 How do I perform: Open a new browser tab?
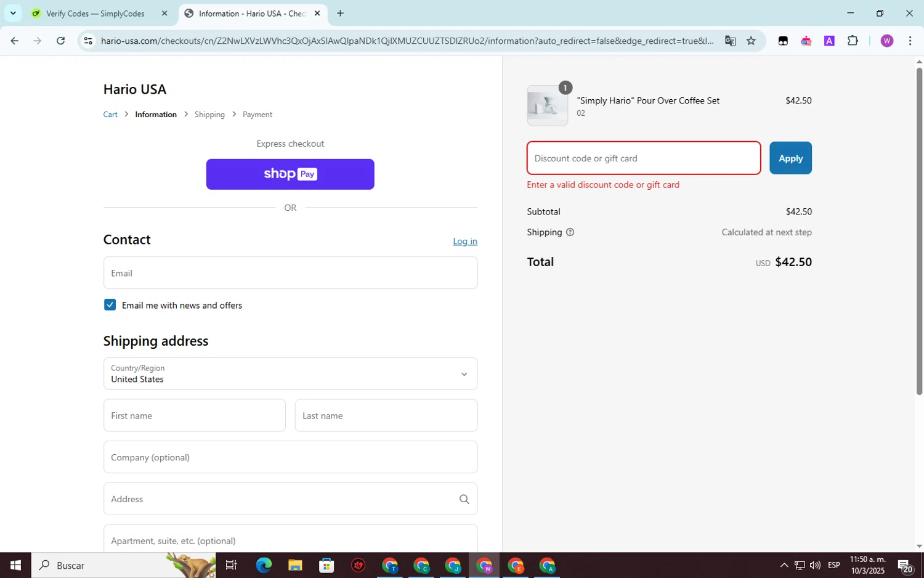pyautogui.click(x=340, y=13)
